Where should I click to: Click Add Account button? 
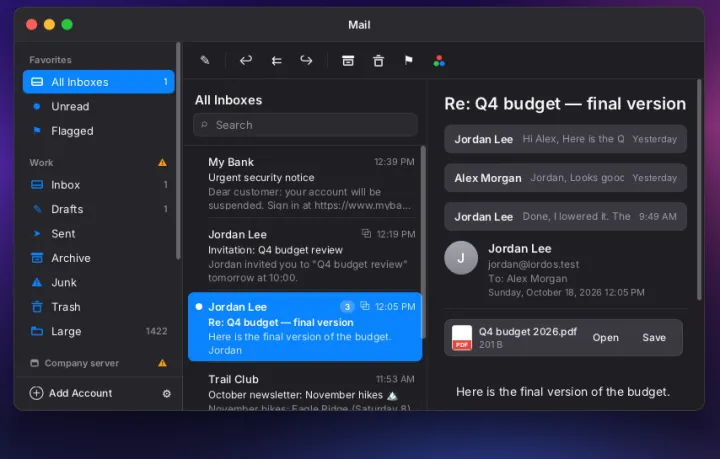tap(71, 393)
